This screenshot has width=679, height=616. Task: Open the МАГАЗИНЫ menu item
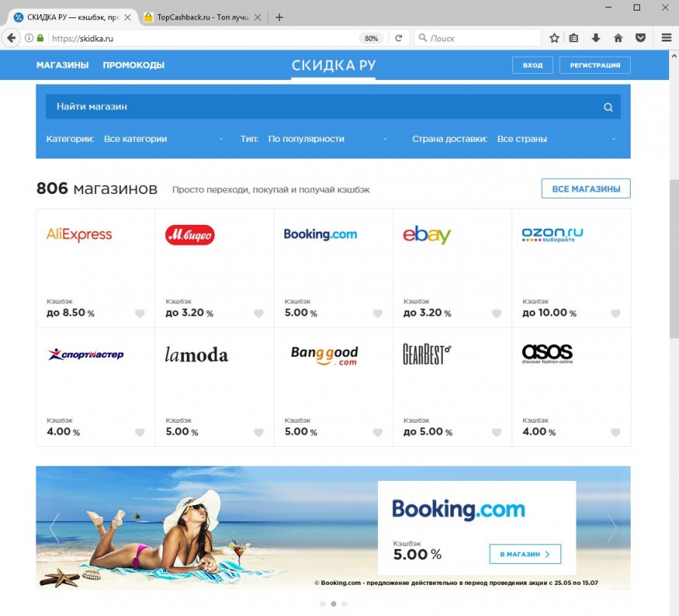pyautogui.click(x=63, y=65)
